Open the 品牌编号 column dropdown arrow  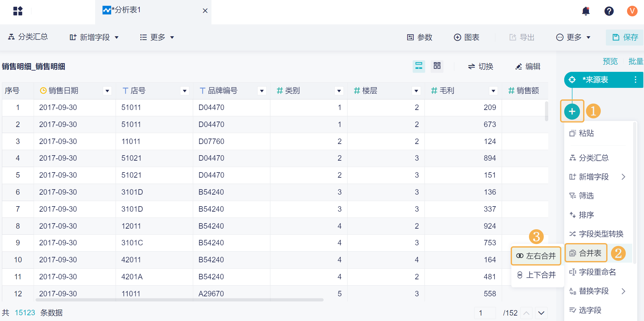tap(262, 91)
